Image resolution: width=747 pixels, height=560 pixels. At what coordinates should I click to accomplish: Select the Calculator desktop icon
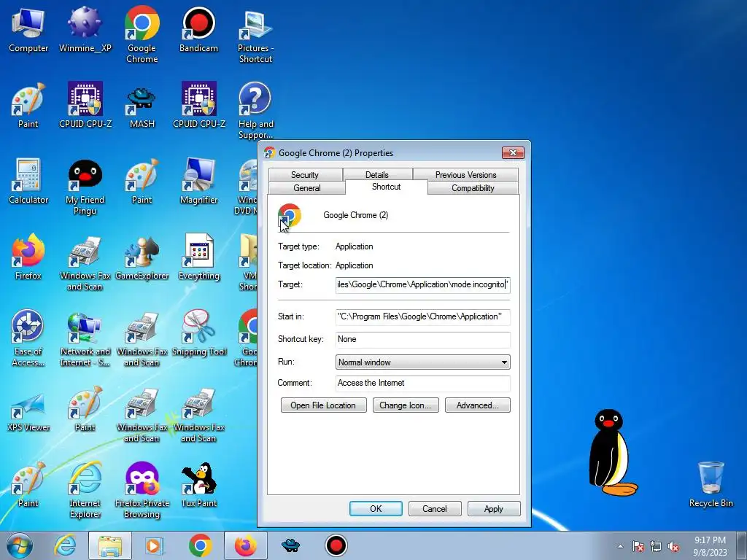point(28,182)
